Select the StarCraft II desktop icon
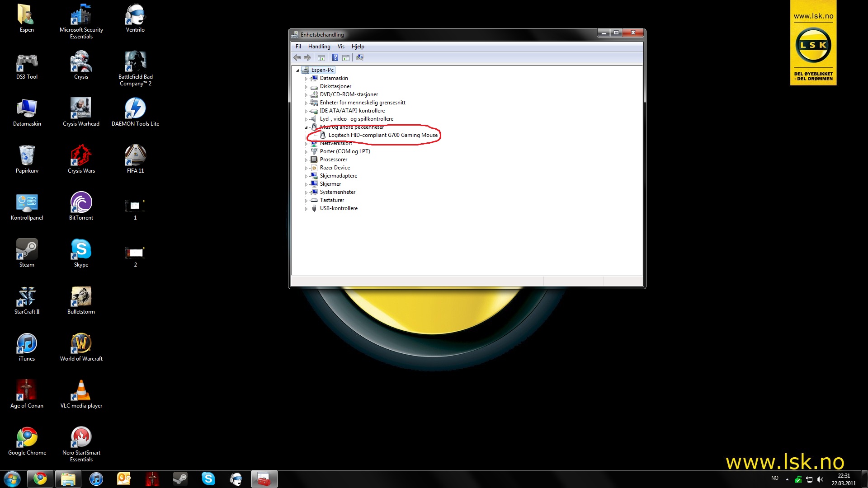This screenshot has width=868, height=488. 27,300
